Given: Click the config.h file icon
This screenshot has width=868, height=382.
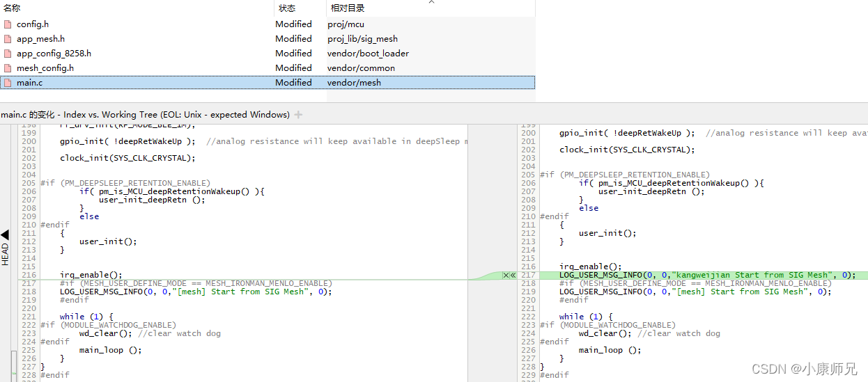Looking at the screenshot, I should tap(8, 24).
